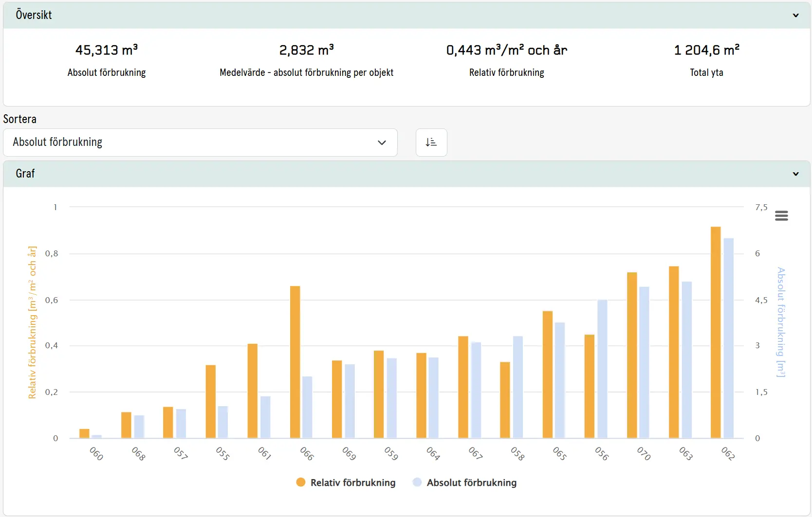Click the x-axis label 065
The width and height of the screenshot is (812, 517).
[560, 454]
